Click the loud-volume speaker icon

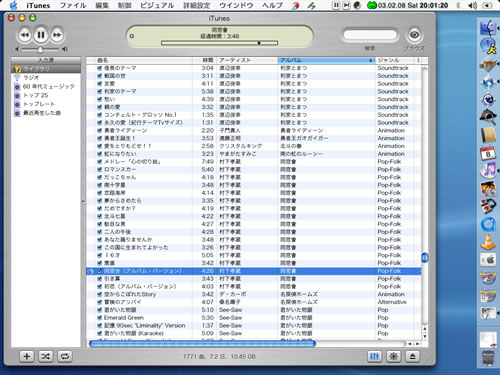[x=65, y=49]
